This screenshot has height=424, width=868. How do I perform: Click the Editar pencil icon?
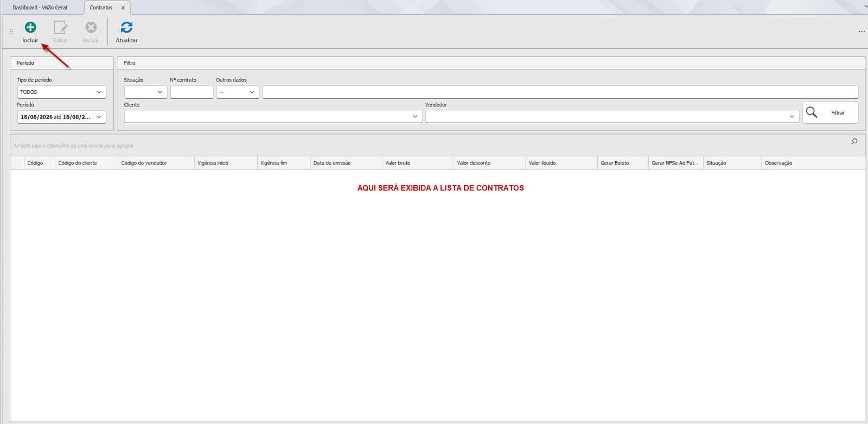[61, 27]
